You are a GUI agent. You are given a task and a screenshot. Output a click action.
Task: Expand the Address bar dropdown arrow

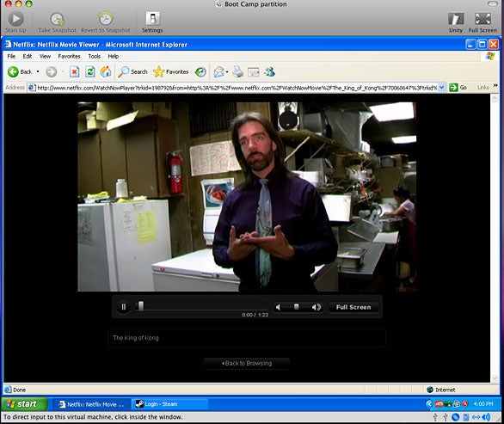441,88
